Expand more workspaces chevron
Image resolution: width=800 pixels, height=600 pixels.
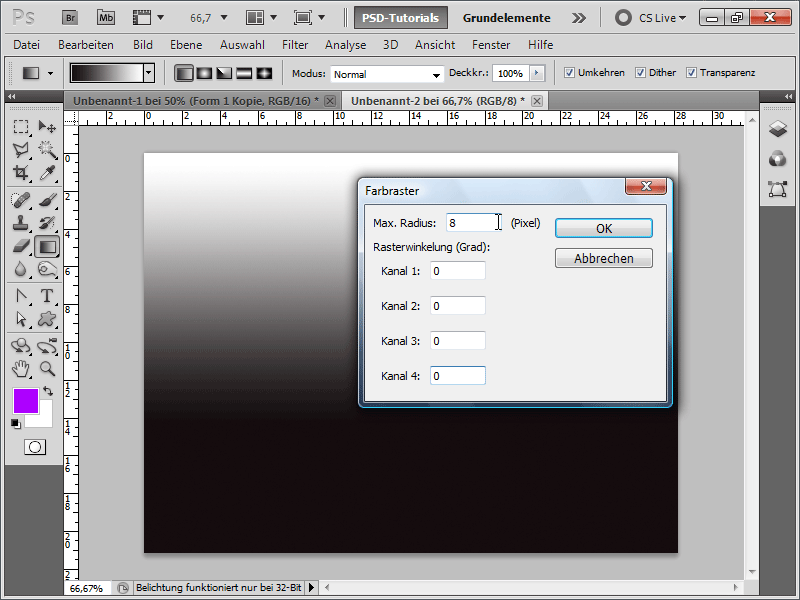(x=579, y=18)
